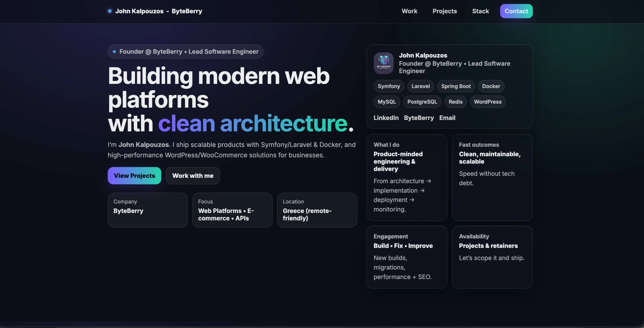Click the Email link

[x=447, y=118]
